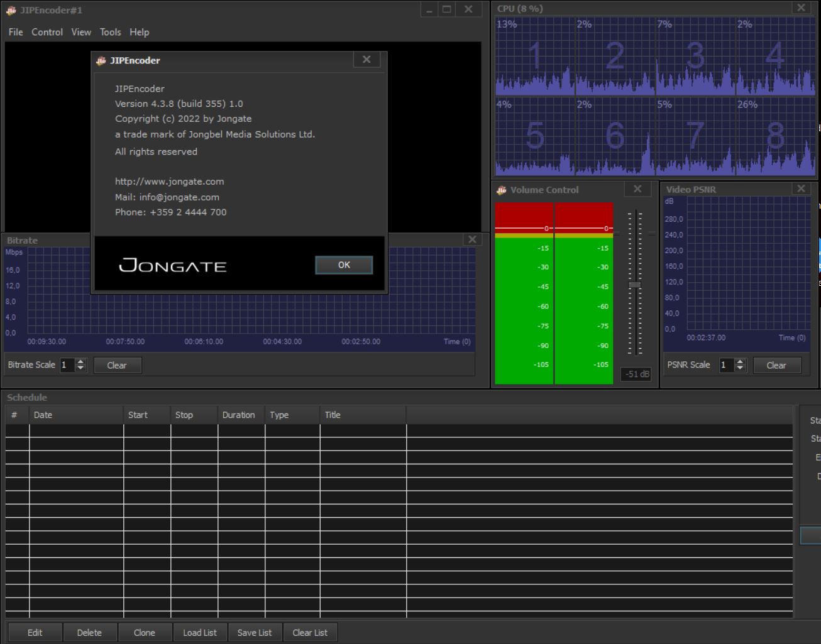The height and width of the screenshot is (644, 821).
Task: Click the right channel volume meter
Action: tap(584, 293)
